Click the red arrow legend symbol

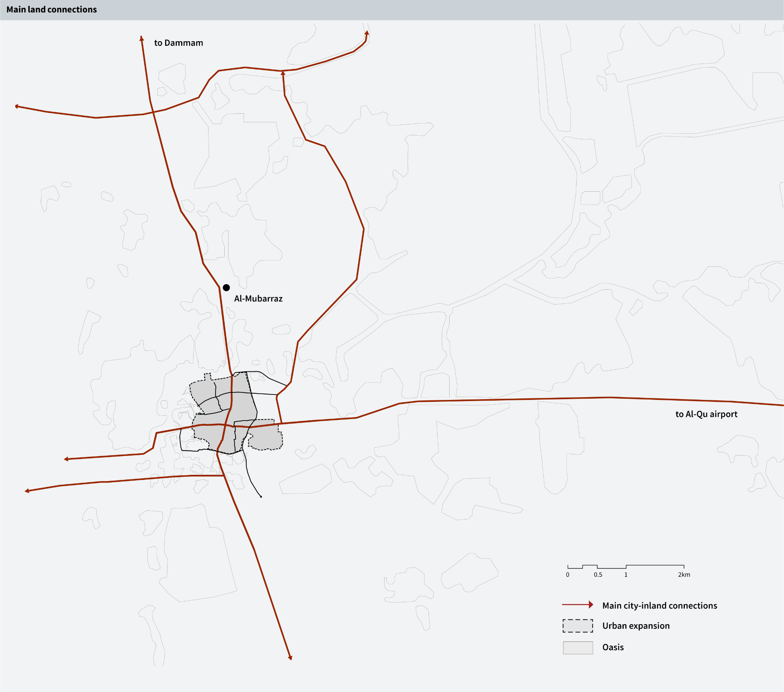(577, 605)
